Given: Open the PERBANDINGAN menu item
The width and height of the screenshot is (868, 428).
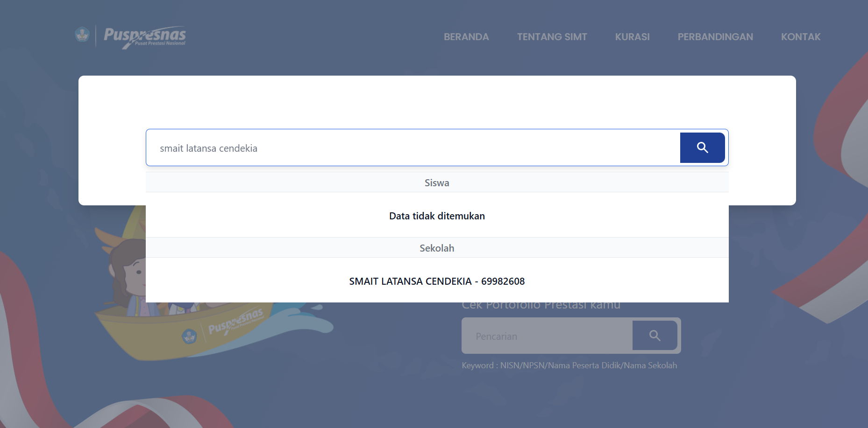Looking at the screenshot, I should coord(715,37).
